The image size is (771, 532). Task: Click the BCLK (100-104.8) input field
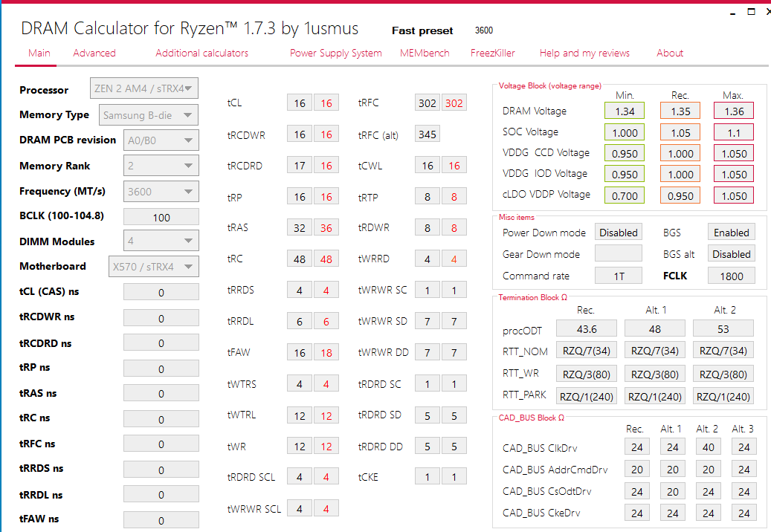(x=161, y=217)
